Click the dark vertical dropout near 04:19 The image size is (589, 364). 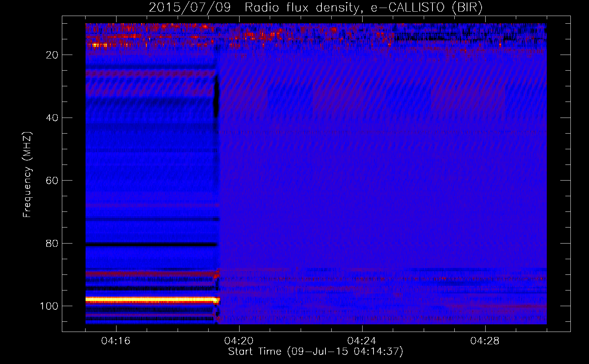coord(216,97)
